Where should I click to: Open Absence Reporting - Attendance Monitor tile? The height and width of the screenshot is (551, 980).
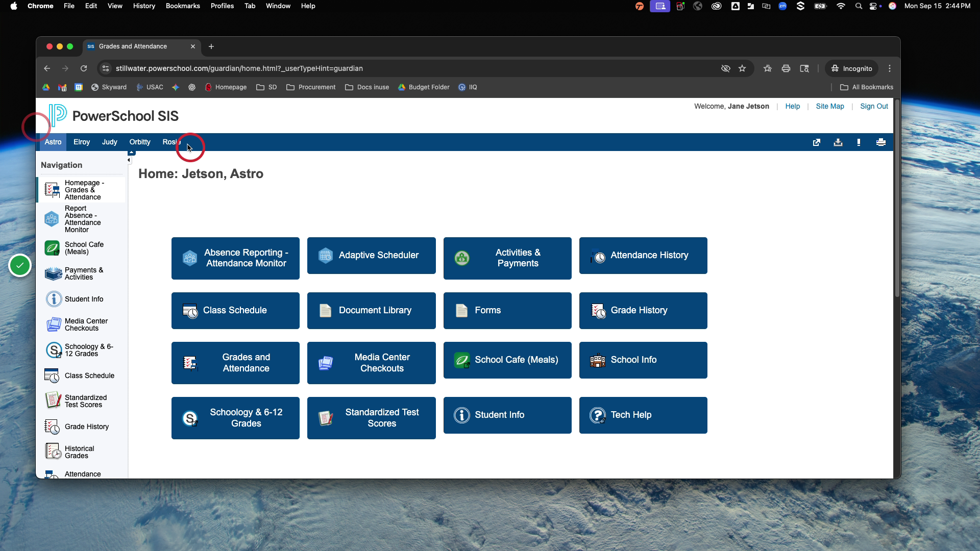(x=235, y=258)
